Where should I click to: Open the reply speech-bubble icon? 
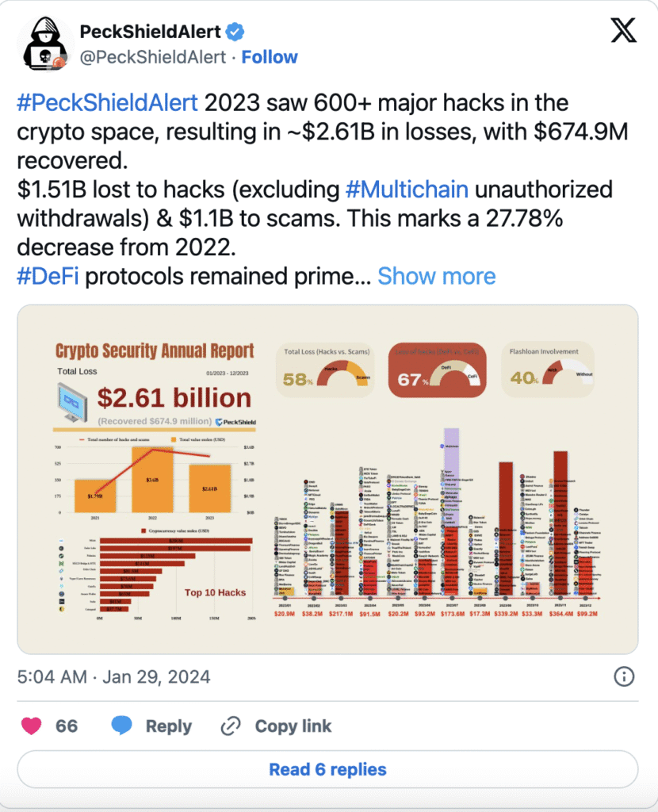[121, 726]
